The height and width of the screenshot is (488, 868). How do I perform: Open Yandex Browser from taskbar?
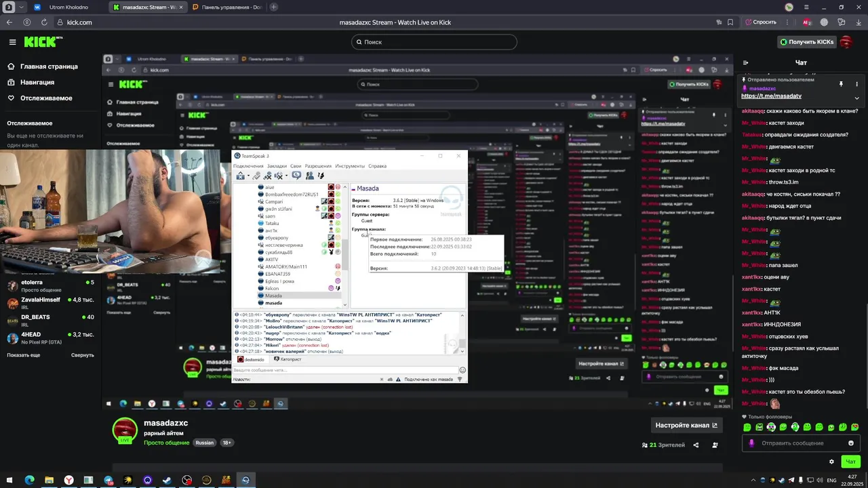click(x=68, y=480)
